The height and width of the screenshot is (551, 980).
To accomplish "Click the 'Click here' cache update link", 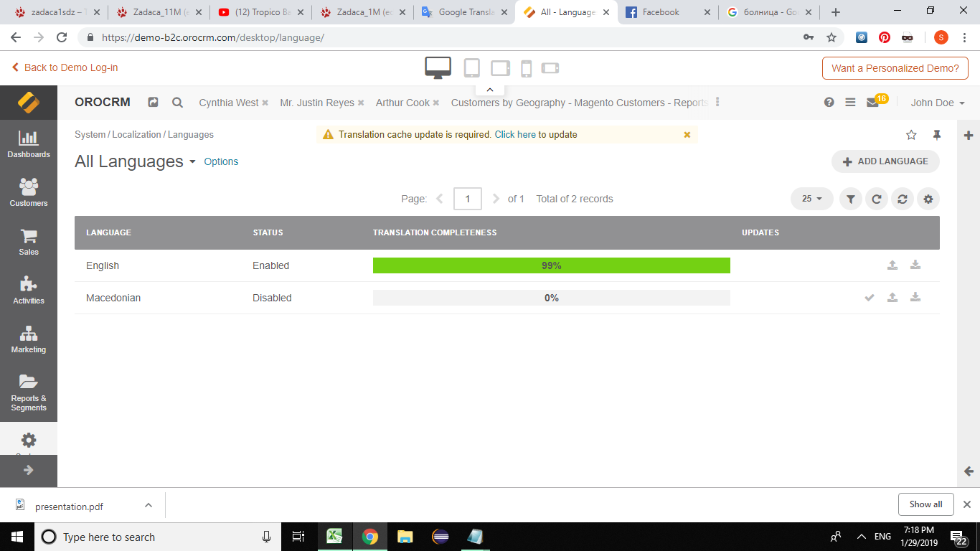I will tap(515, 134).
